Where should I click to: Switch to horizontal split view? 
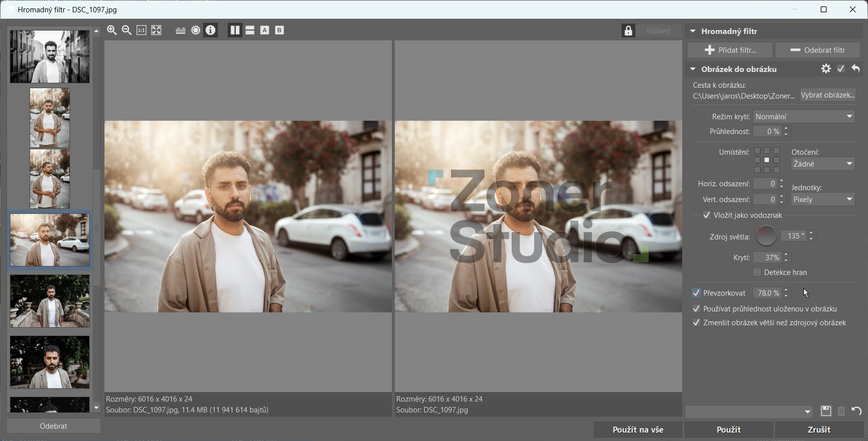[250, 30]
